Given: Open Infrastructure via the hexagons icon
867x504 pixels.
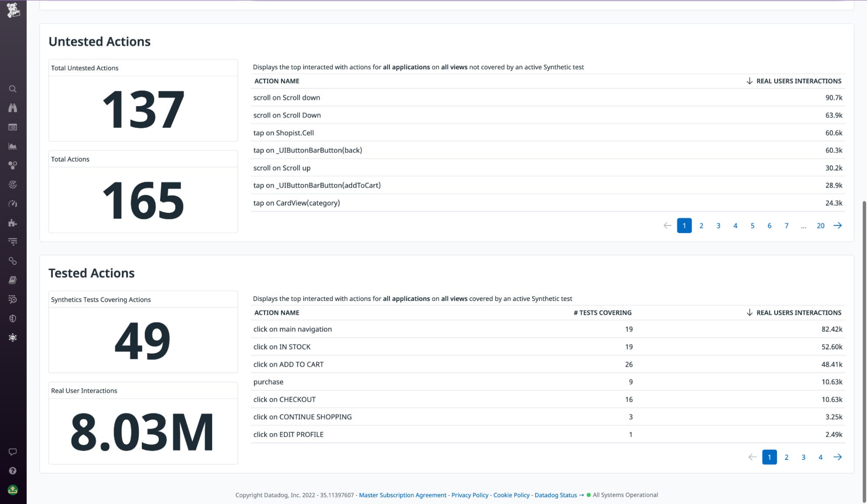Looking at the screenshot, I should coord(13,164).
